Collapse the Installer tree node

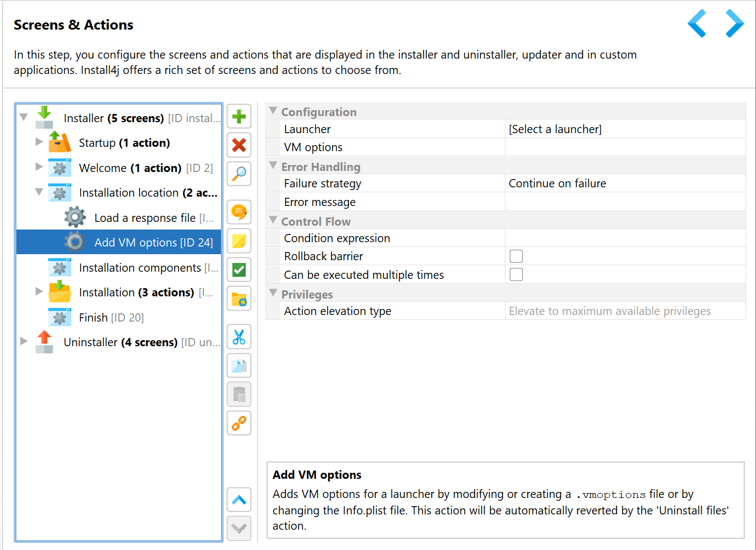pos(24,117)
